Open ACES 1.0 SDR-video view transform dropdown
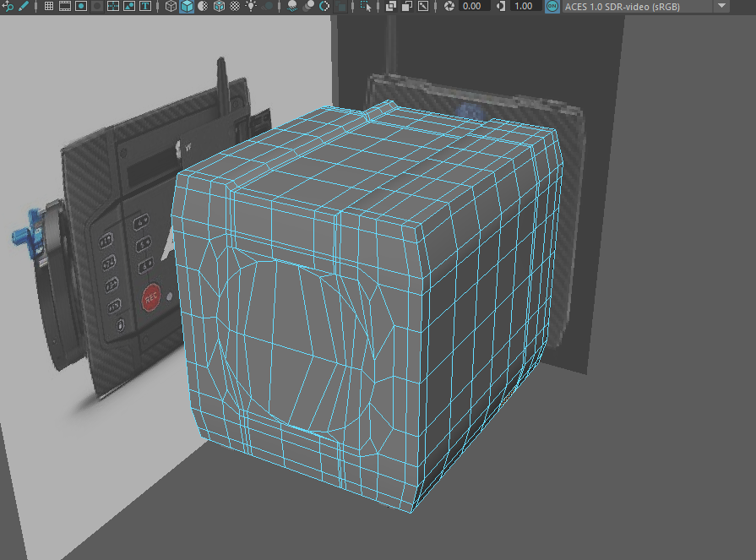Image resolution: width=756 pixels, height=560 pixels. 645,6
